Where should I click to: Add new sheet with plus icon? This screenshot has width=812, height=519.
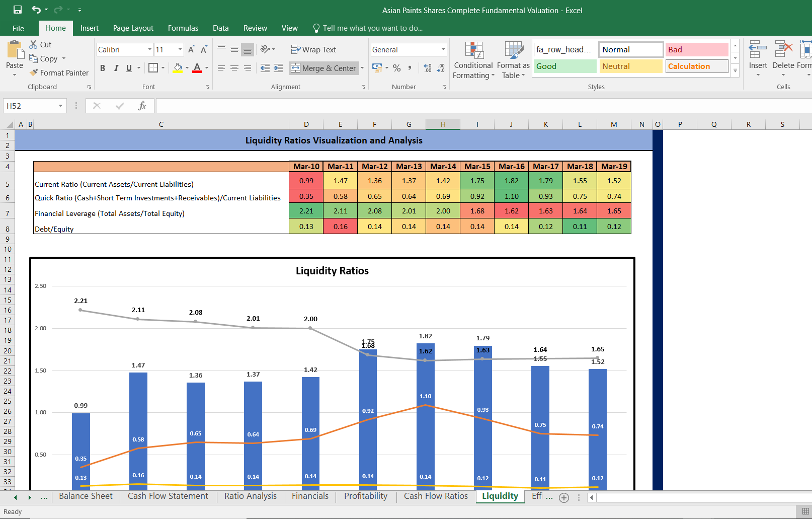[x=564, y=497]
